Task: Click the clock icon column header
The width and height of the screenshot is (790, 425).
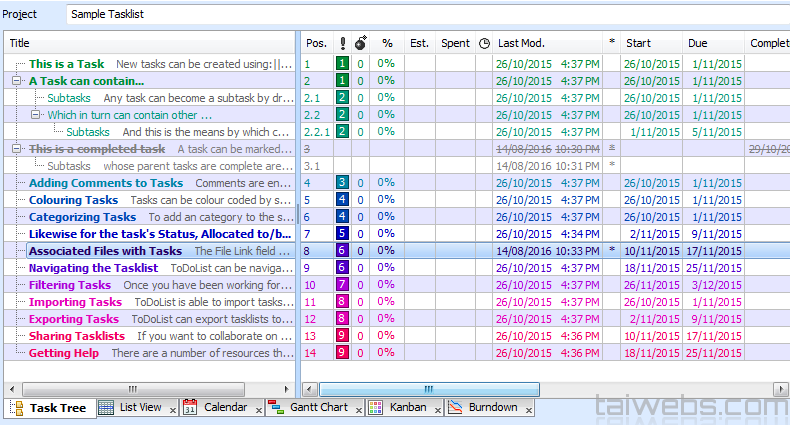Action: click(485, 43)
